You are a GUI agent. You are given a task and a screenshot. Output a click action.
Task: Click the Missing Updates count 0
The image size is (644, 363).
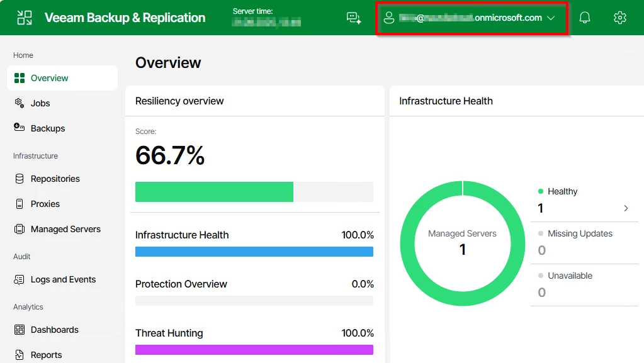point(542,250)
